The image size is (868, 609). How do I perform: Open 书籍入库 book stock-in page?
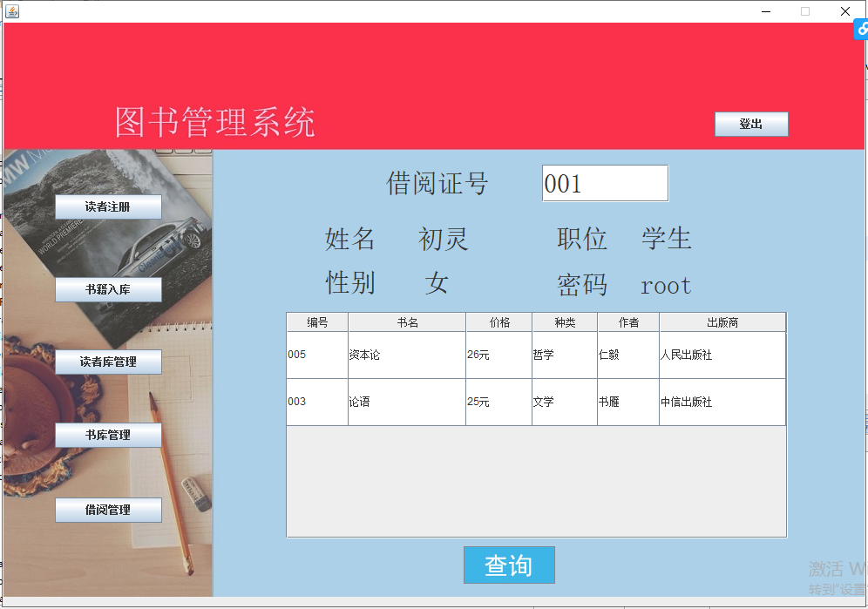pos(108,289)
